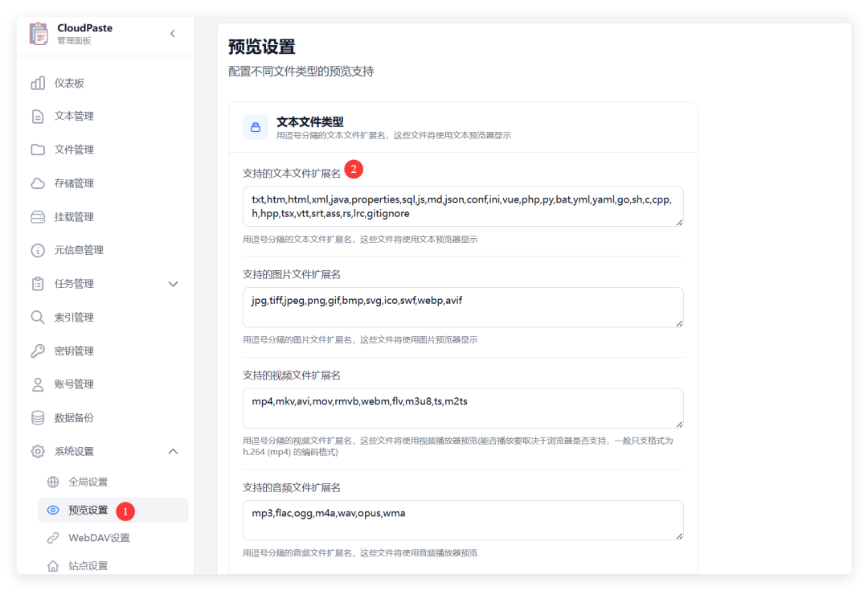The width and height of the screenshot is (868, 591).
Task: Open 全局设置 from system settings
Action: click(x=85, y=483)
